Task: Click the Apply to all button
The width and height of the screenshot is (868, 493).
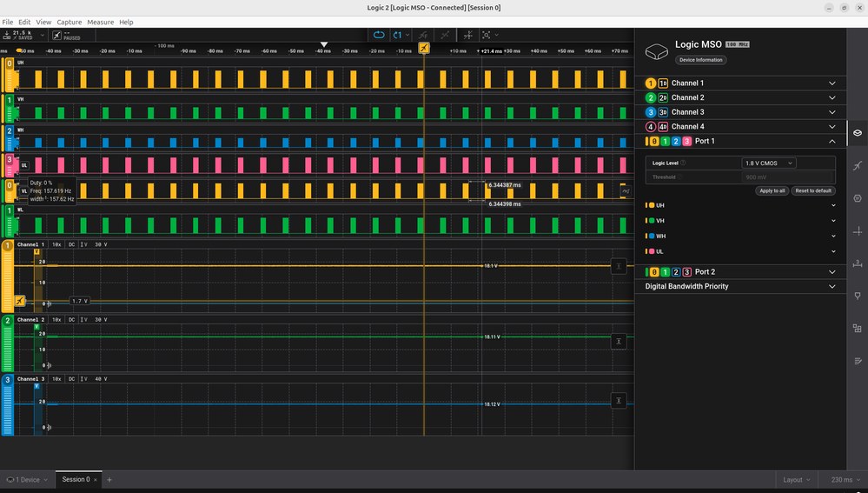Action: coord(772,190)
